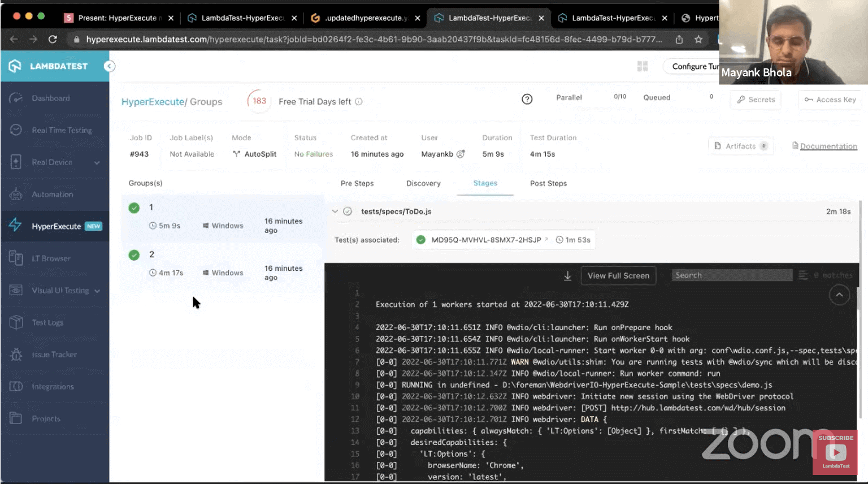868x484 pixels.
Task: Collapse the tests/specs/ToDo.js stage
Action: pos(335,211)
